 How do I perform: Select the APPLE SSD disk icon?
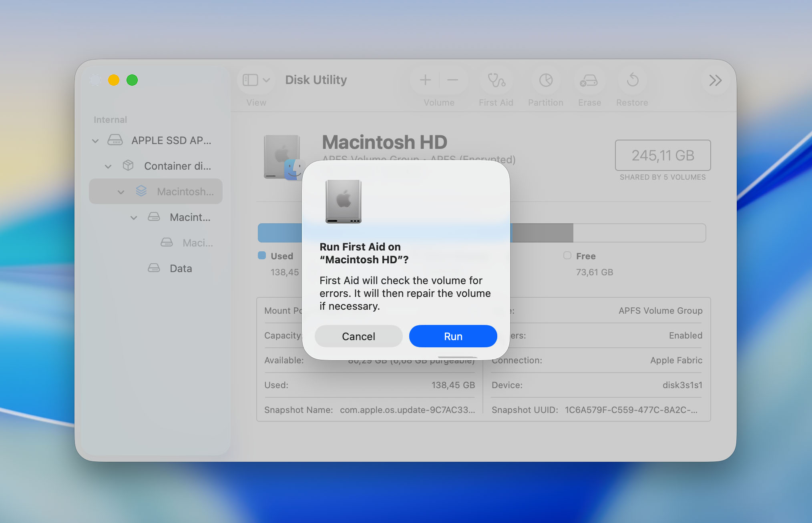[115, 140]
